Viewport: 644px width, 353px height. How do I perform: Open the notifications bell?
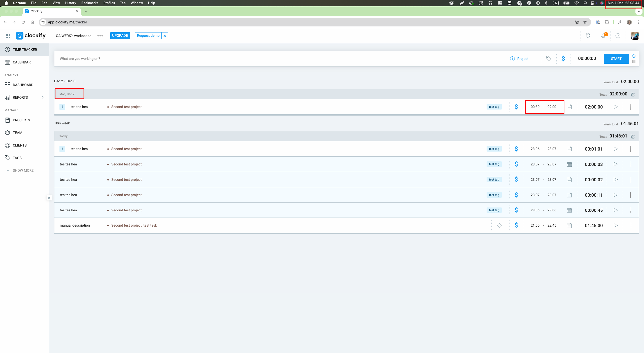click(603, 36)
